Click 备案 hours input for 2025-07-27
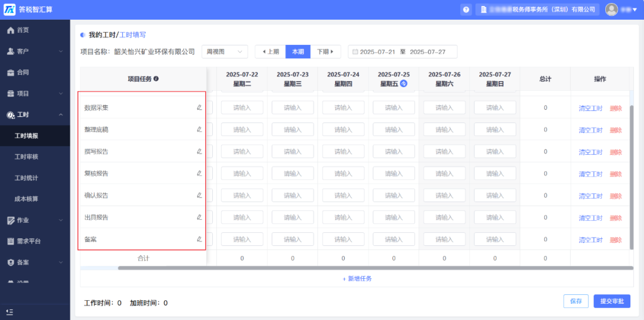Screen dimensions: 644x320 (x=495, y=239)
